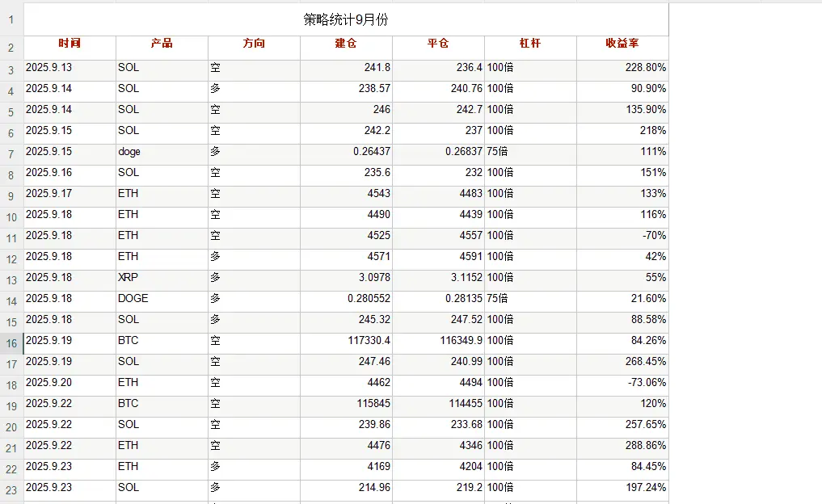Select the uppercase DOGE product cell
The image size is (822, 504).
(x=162, y=301)
